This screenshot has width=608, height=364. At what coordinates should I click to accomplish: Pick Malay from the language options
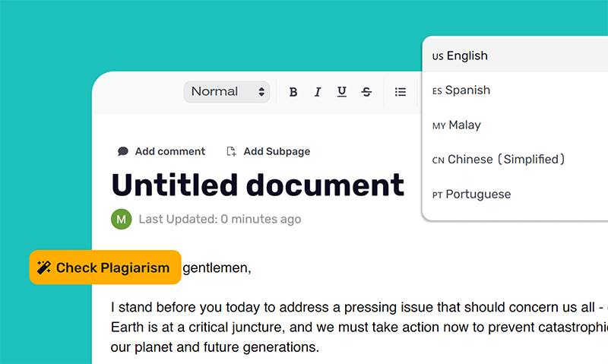tap(464, 125)
